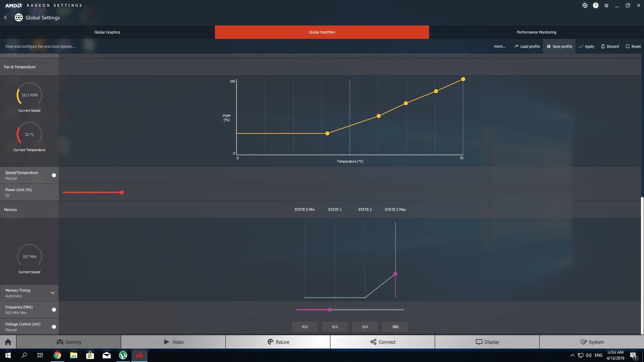Viewport: 644px width, 362px height.
Task: Click the 980 voltage field
Action: [395, 327]
